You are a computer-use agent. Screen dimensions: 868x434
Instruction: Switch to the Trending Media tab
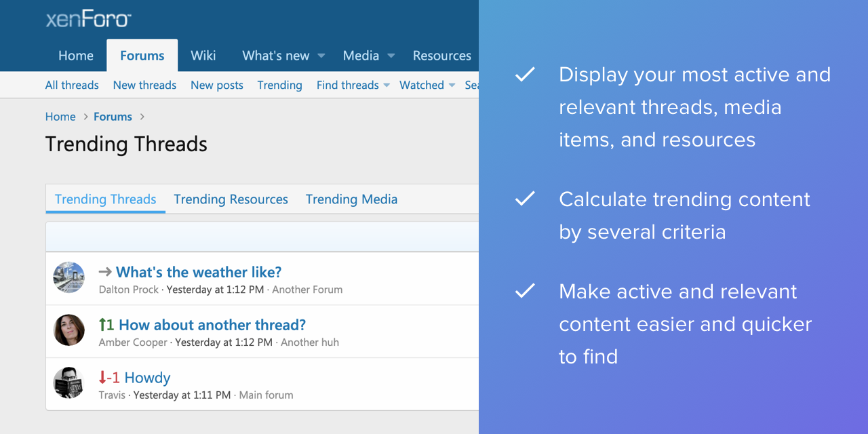pos(351,199)
